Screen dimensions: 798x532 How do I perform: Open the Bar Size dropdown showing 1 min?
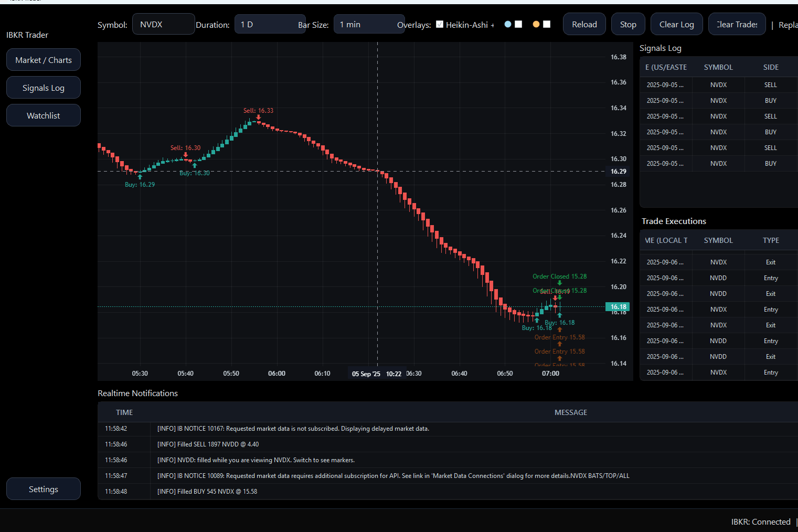(369, 24)
